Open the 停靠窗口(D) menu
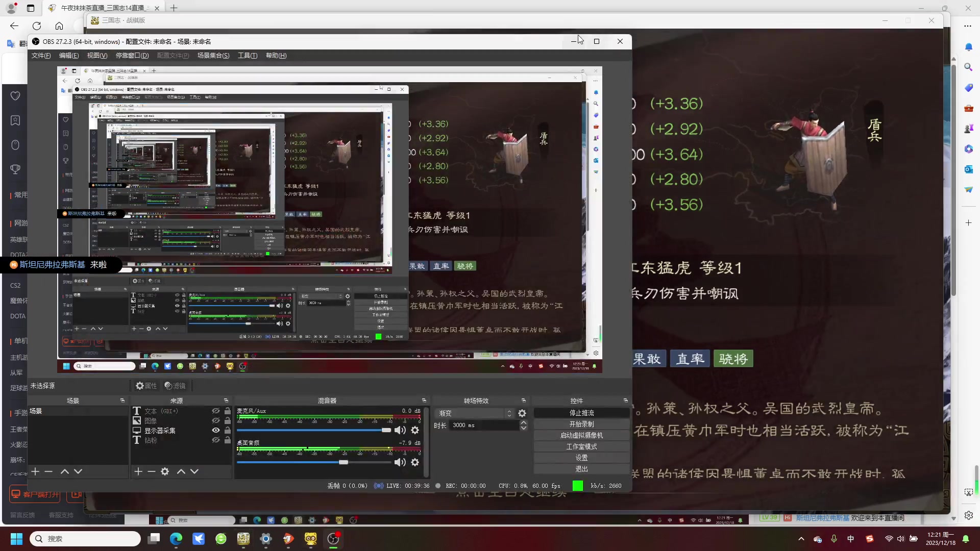Screen dimensions: 980x551 tap(132, 56)
